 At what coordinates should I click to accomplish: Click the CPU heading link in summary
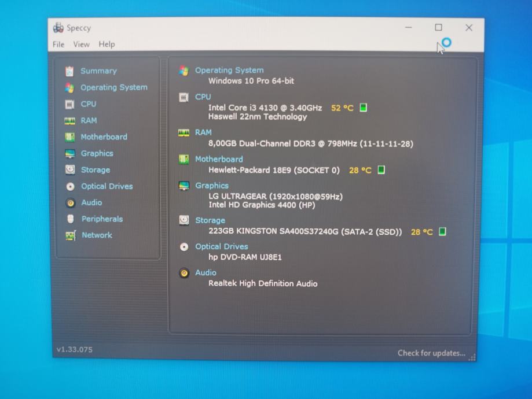tap(203, 97)
